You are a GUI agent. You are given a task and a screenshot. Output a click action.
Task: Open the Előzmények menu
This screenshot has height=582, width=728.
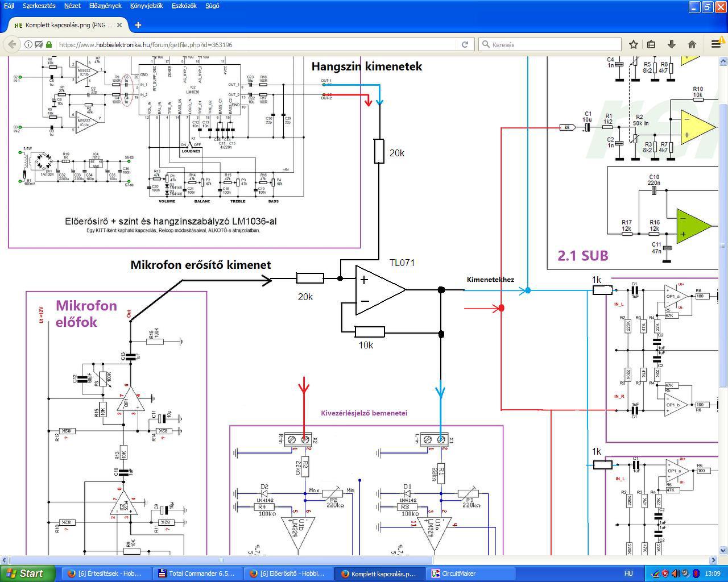point(105,6)
